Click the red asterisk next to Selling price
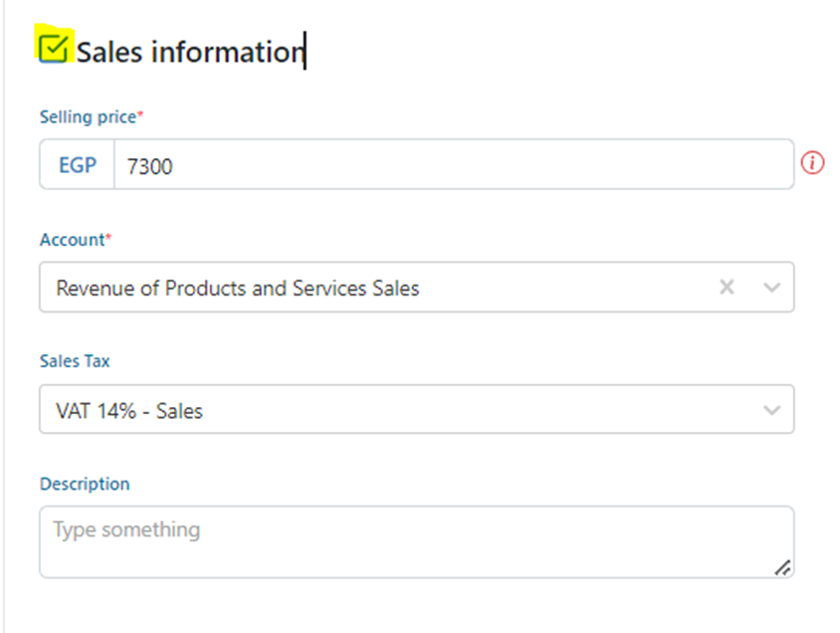This screenshot has width=840, height=633. click(140, 116)
